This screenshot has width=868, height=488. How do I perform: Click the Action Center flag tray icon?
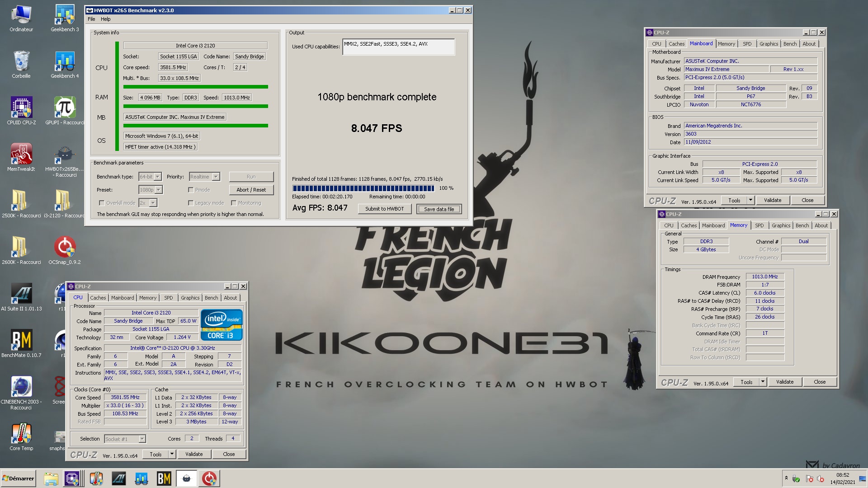click(x=809, y=479)
